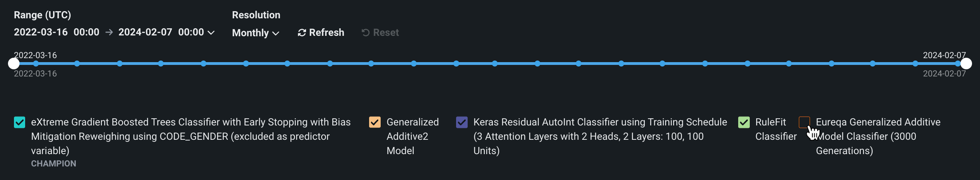The image size is (980, 180).
Task: Click the range start date 2022-03-16
Action: (41, 32)
